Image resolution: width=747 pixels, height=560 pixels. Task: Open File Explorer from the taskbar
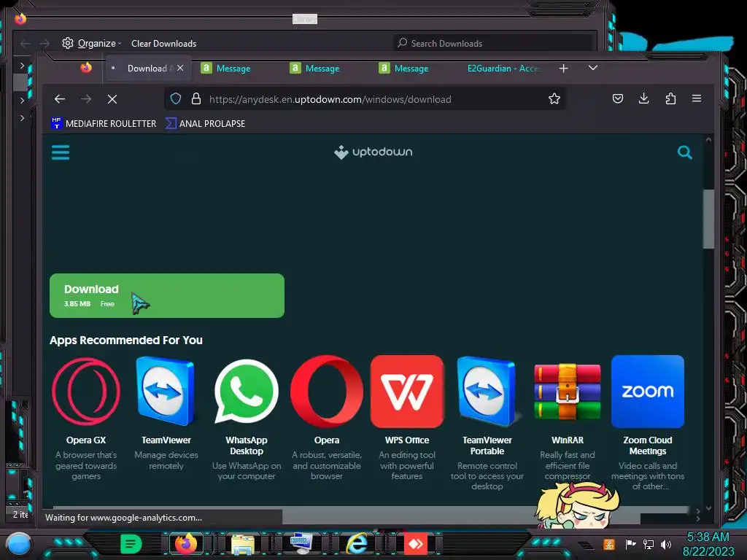[x=242, y=544]
